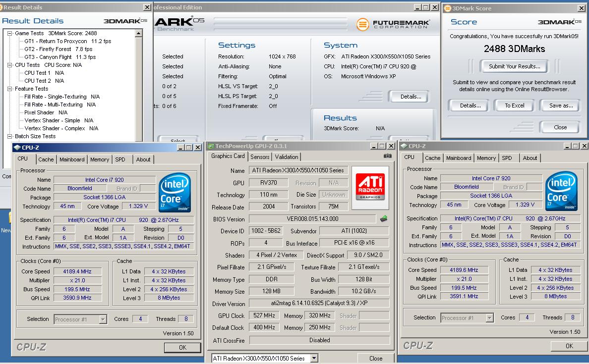Click the right CPU-Z title bar icon
This screenshot has width=589, height=364.
coord(404,146)
